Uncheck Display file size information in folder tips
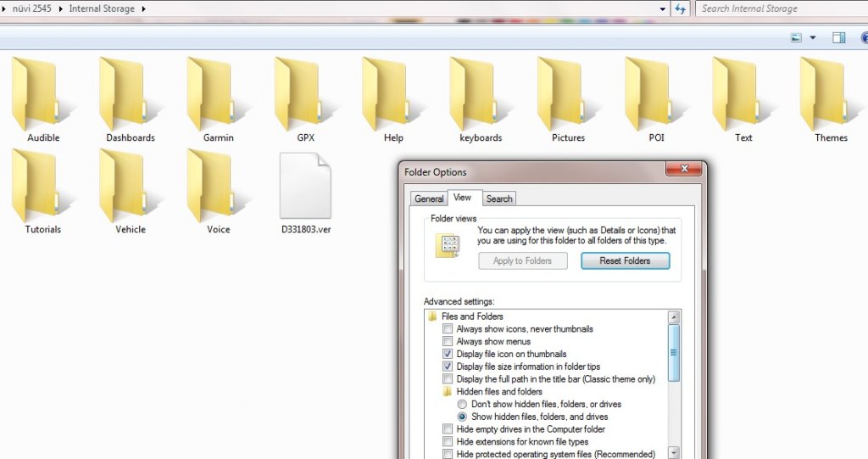This screenshot has width=868, height=459. coord(448,367)
